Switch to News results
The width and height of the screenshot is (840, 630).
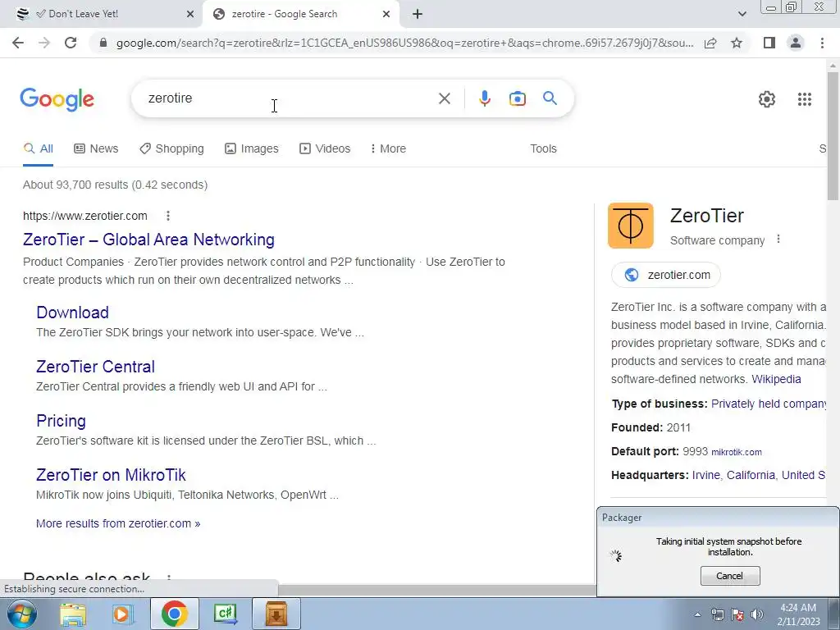coord(96,149)
